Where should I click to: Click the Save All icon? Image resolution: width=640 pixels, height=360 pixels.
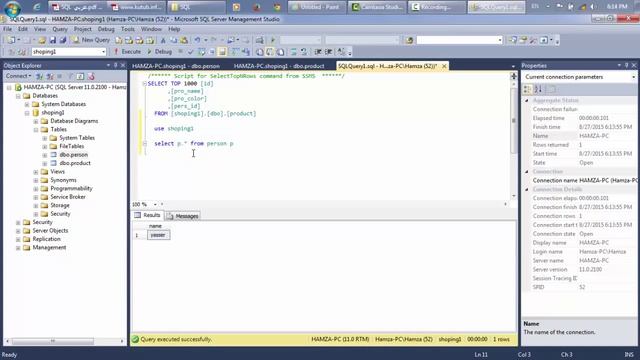[x=63, y=40]
